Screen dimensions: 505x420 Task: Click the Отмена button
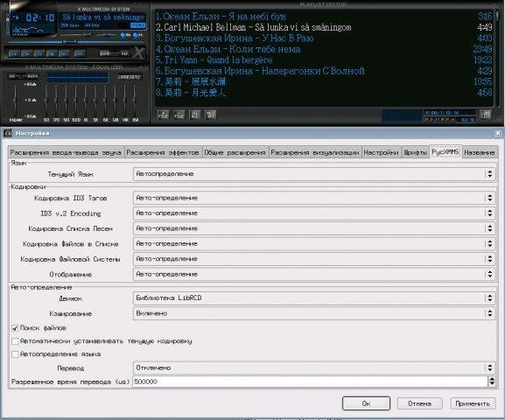pyautogui.click(x=419, y=403)
